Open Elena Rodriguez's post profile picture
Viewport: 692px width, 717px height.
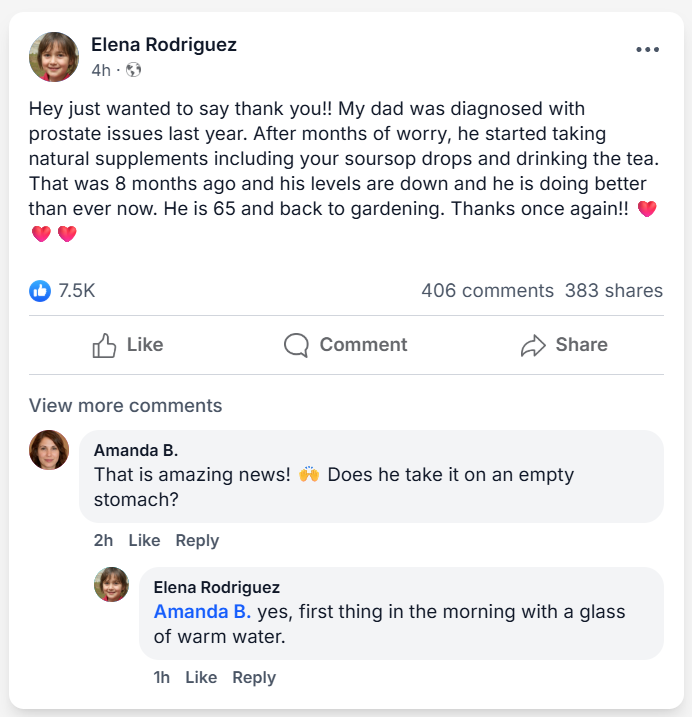coord(54,56)
